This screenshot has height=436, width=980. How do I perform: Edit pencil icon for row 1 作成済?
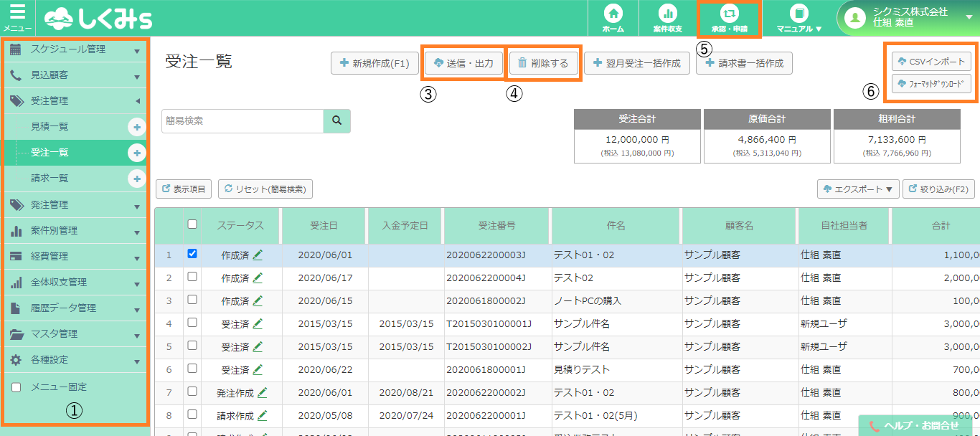[x=258, y=255]
